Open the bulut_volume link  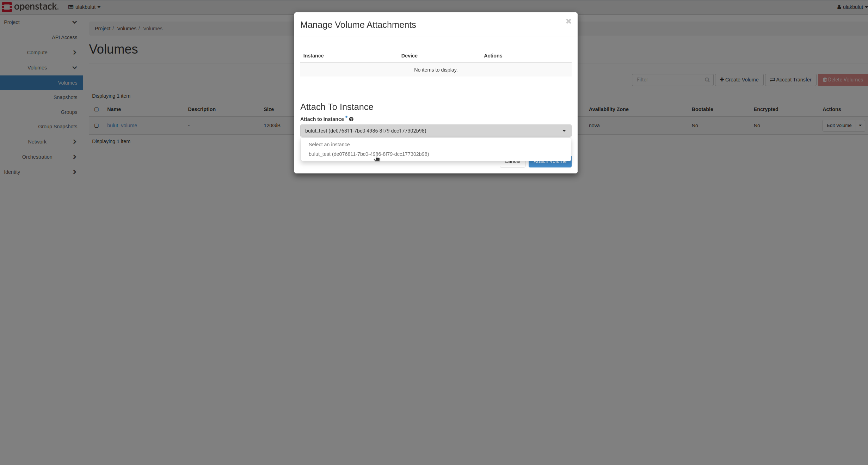click(122, 126)
